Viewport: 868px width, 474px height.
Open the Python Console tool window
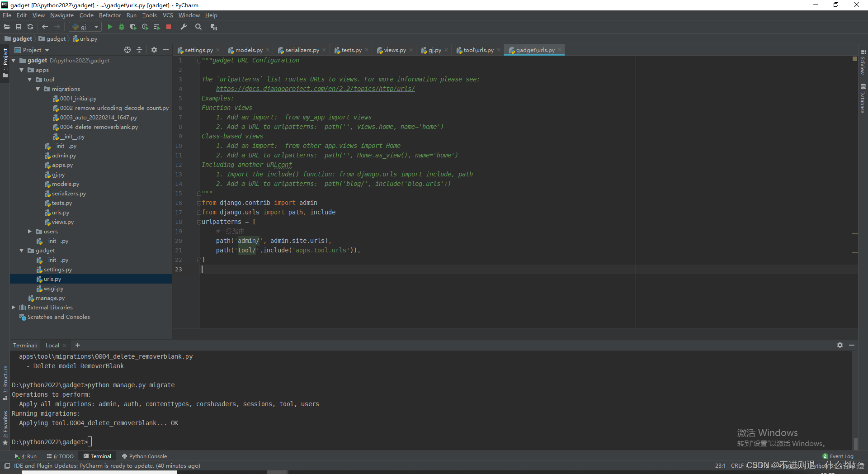[144, 456]
